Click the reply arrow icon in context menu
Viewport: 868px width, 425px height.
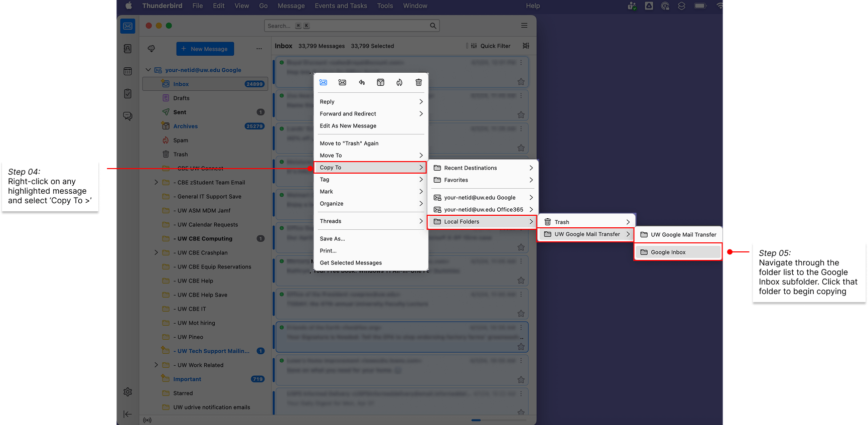coord(361,82)
